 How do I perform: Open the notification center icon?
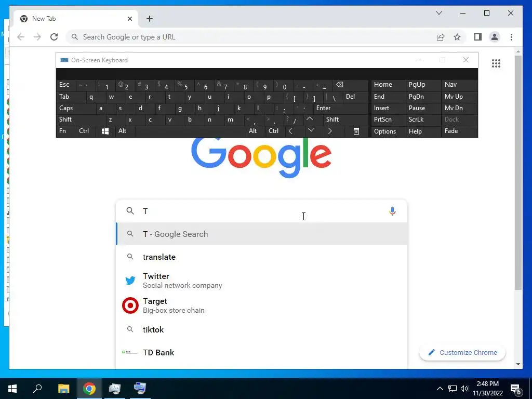[516, 389]
